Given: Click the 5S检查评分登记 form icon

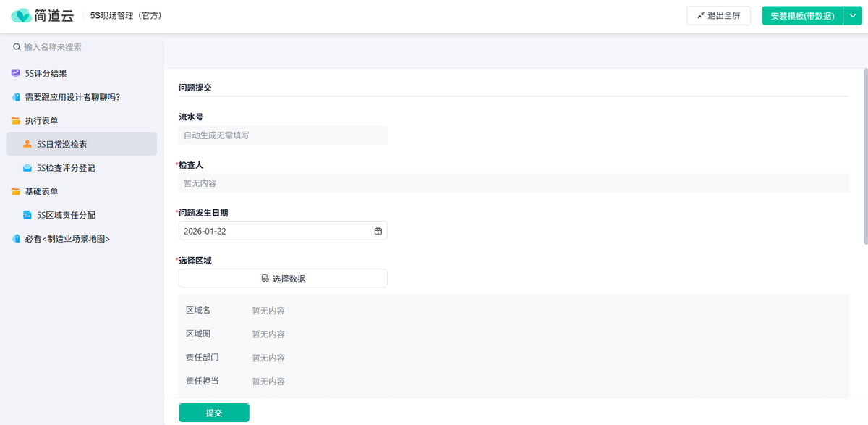Looking at the screenshot, I should (x=27, y=168).
